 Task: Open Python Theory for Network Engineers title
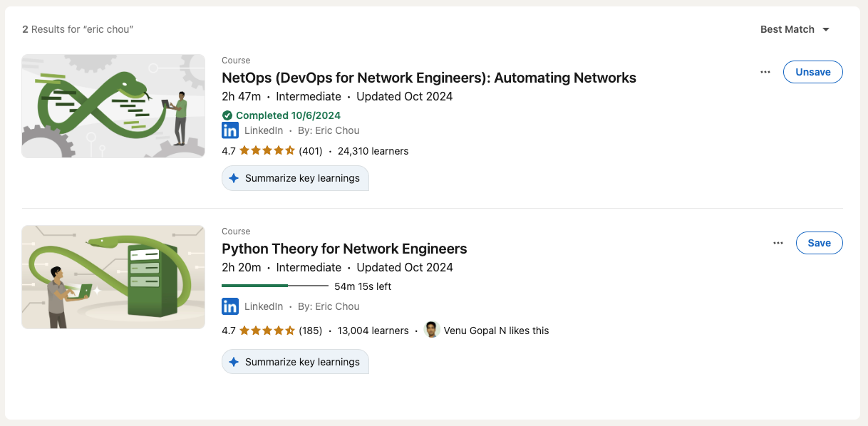click(344, 249)
